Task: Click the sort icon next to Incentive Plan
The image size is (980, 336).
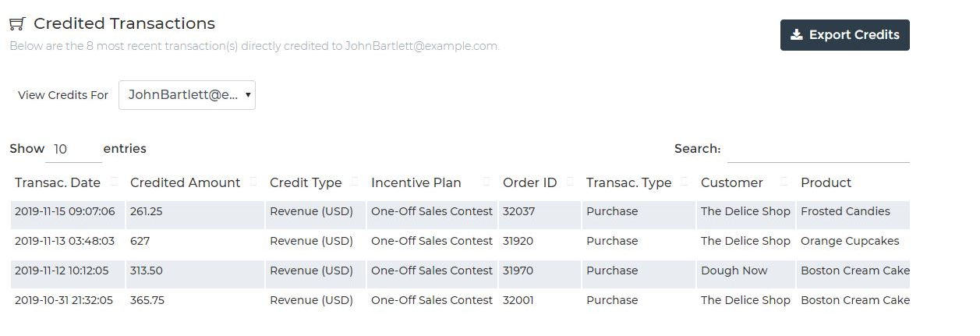Action: pos(486,182)
